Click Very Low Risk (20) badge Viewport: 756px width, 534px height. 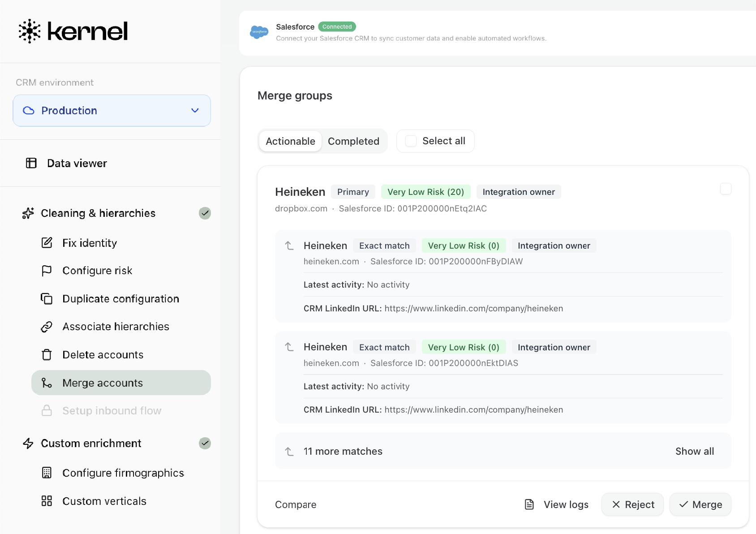(x=426, y=192)
